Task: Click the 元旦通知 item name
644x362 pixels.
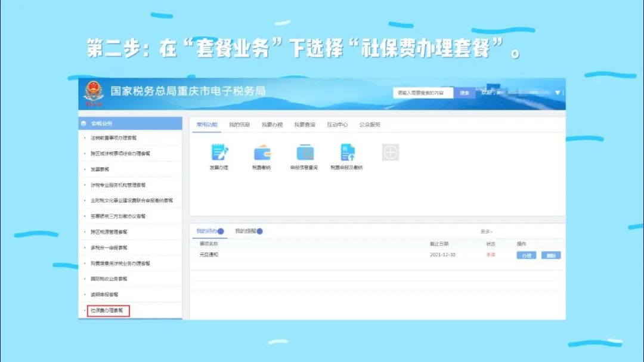Action: [x=209, y=255]
